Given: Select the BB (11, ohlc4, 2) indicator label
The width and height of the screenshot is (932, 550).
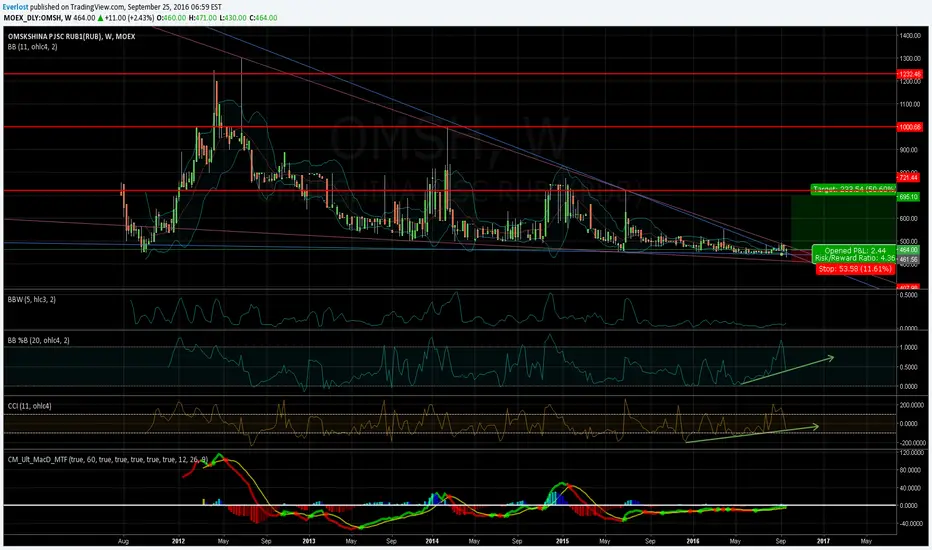Looking at the screenshot, I should click(x=33, y=46).
